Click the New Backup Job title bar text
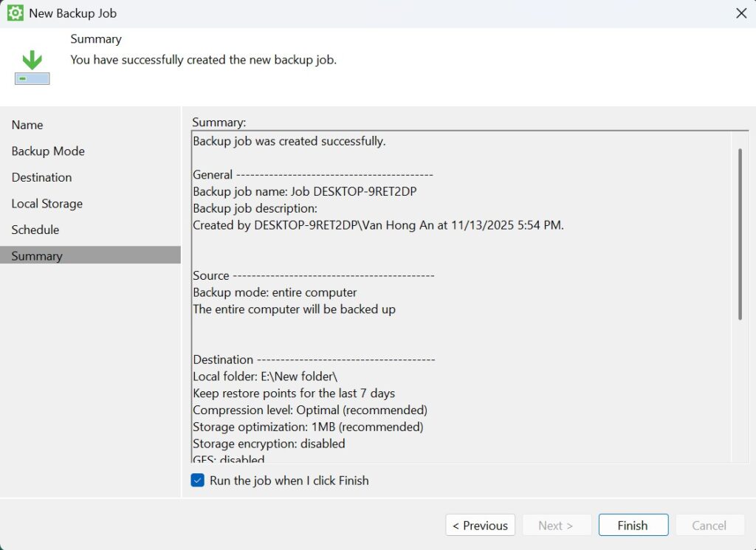This screenshot has width=756, height=550. point(72,13)
